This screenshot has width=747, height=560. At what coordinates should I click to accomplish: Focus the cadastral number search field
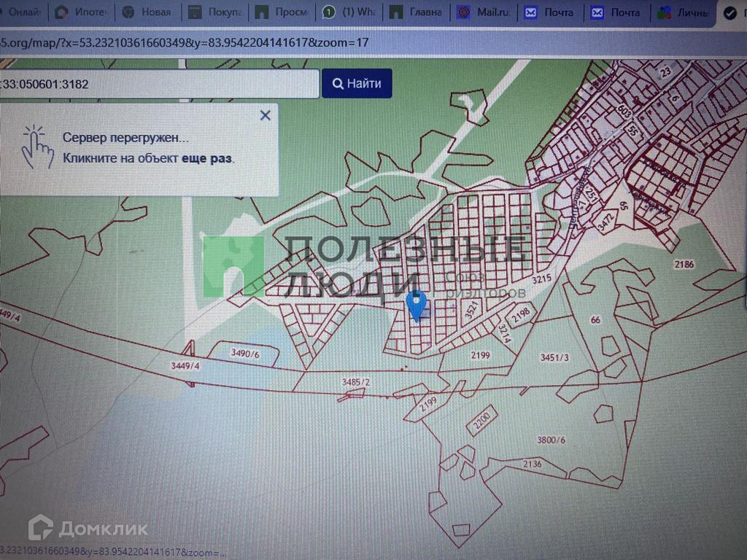pyautogui.click(x=159, y=84)
